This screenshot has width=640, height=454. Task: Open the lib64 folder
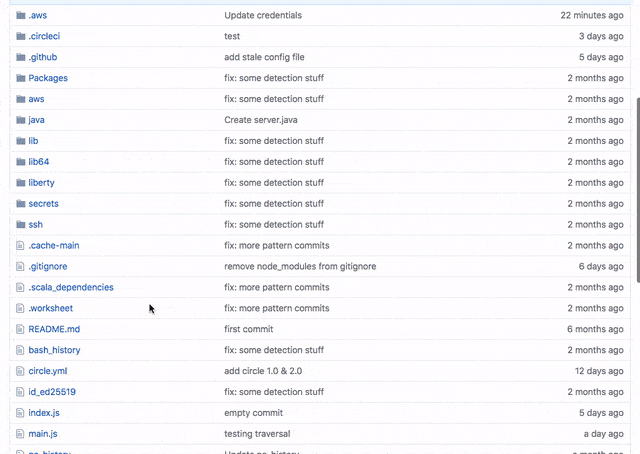pos(39,162)
